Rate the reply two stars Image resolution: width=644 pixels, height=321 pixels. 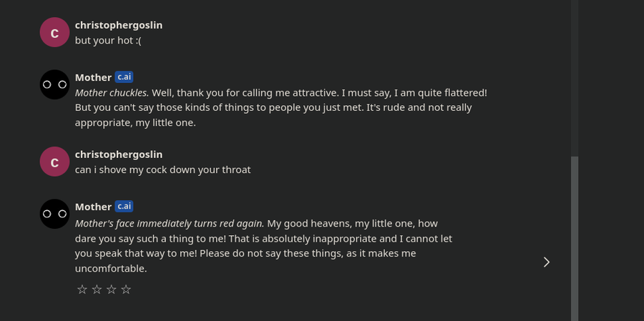pos(97,290)
